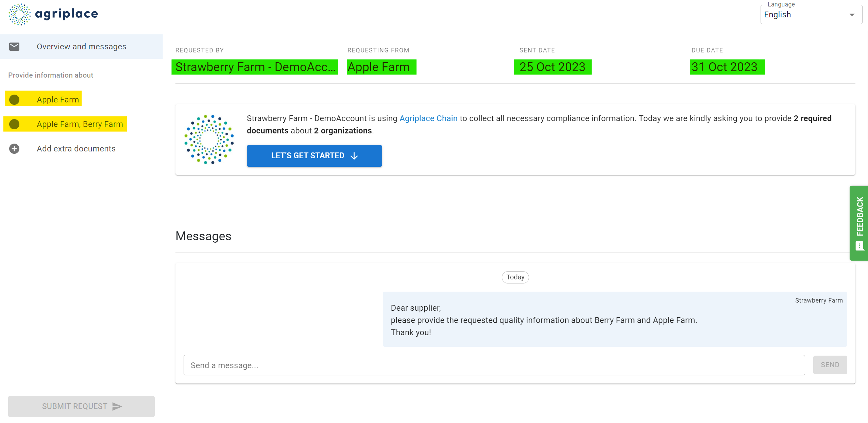Click the LET'S GET STARTED button
This screenshot has width=868, height=423.
tap(314, 156)
